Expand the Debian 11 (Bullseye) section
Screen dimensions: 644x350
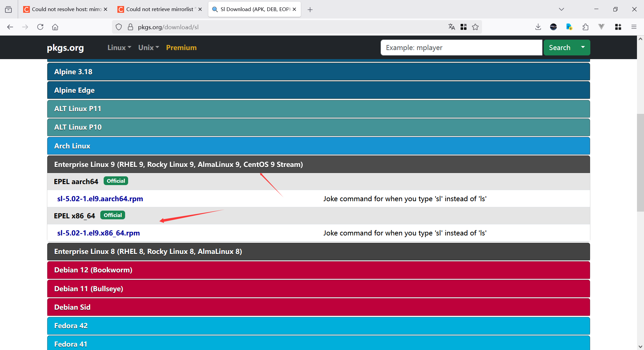click(318, 289)
